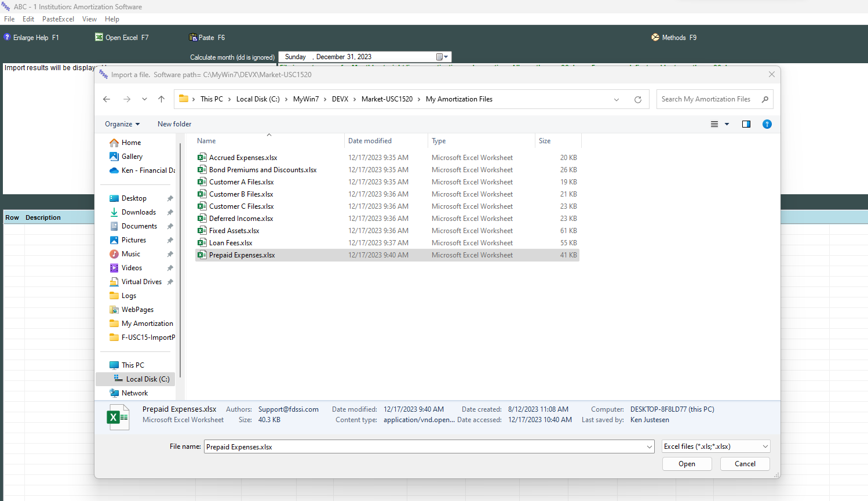868x501 pixels.
Task: Click Market-USC1520 in the breadcrumb path
Action: click(387, 99)
